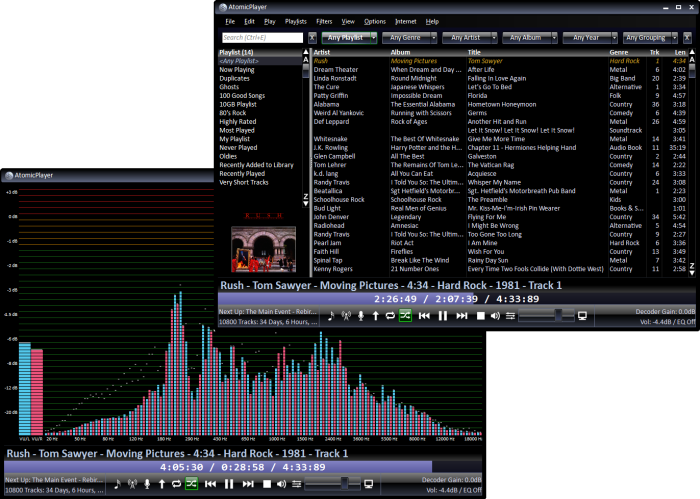The height and width of the screenshot is (499, 700).
Task: Skip to next track in main window
Action: click(x=462, y=316)
